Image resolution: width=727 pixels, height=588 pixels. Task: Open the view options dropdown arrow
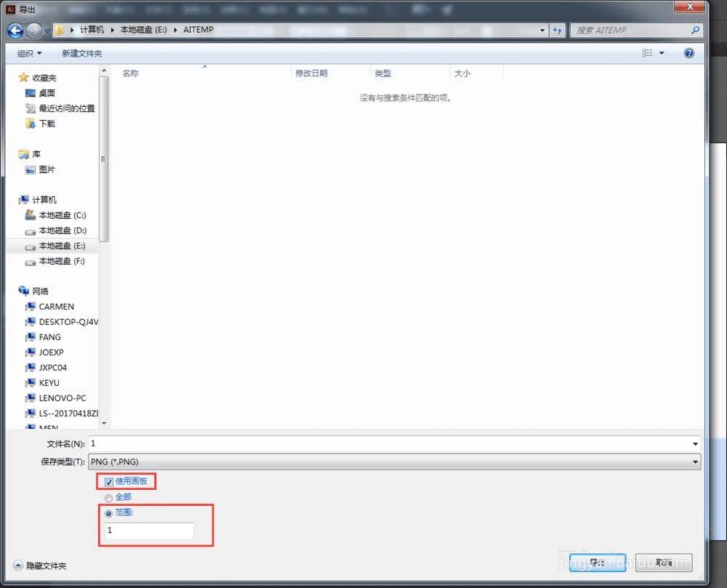tap(662, 53)
